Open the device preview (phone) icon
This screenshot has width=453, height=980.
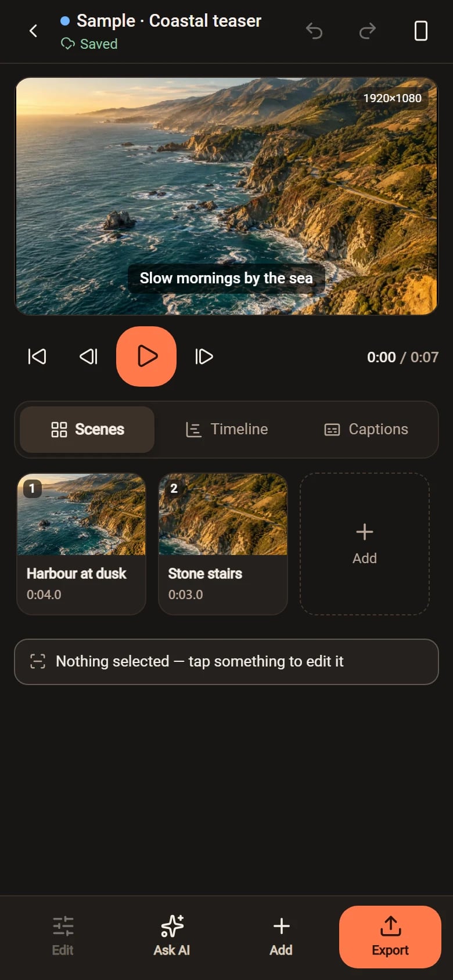coord(421,31)
